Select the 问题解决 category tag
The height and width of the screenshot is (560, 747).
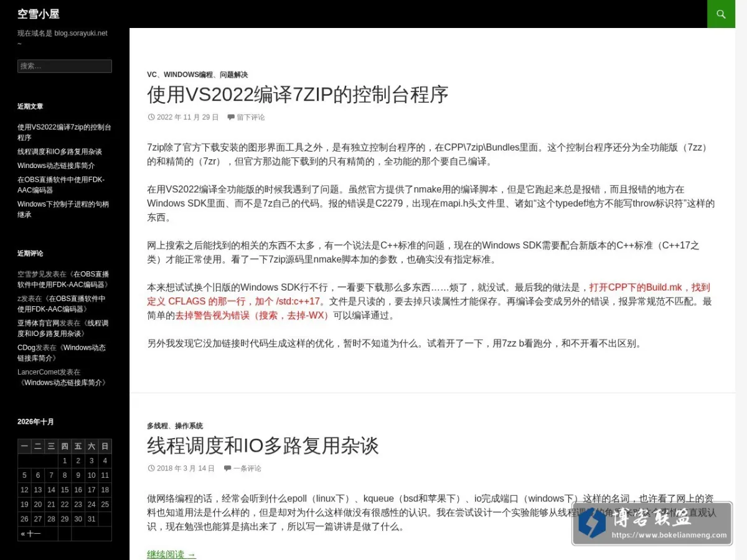coord(233,75)
